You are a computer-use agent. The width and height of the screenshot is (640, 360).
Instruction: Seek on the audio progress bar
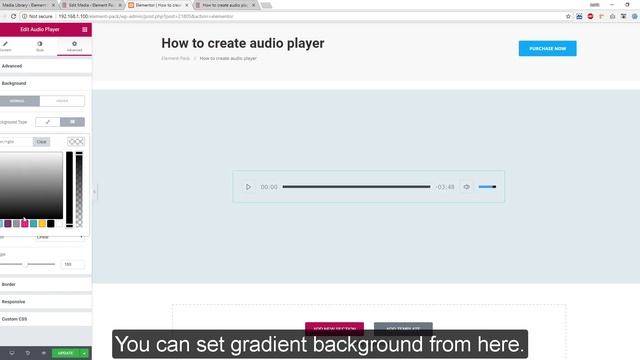(356, 187)
